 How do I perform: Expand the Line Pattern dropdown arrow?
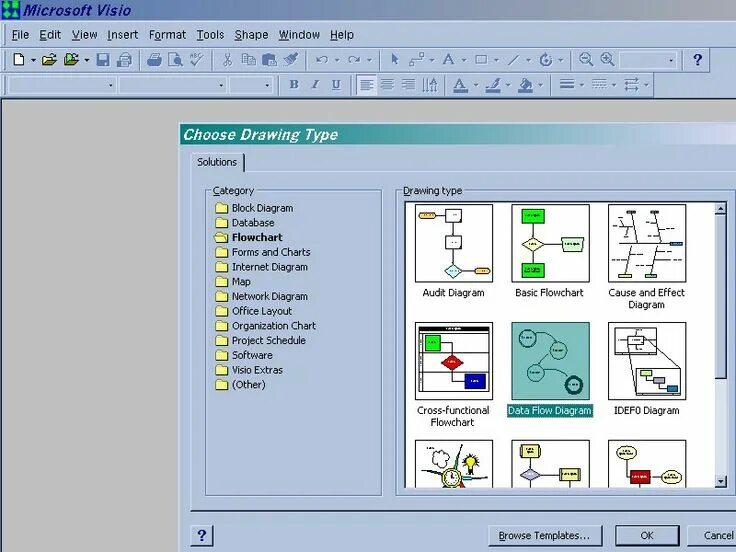coord(614,85)
